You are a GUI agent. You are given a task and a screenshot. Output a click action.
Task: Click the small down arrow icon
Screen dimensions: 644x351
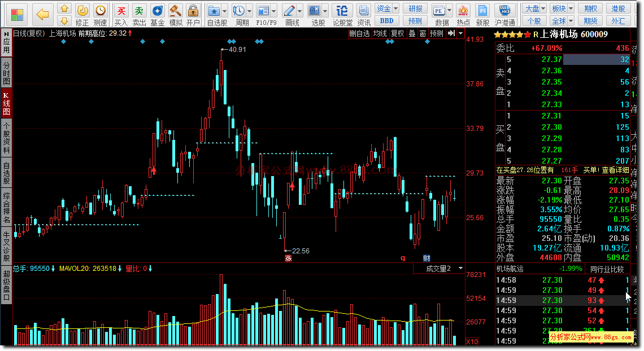pyautogui.click(x=64, y=20)
